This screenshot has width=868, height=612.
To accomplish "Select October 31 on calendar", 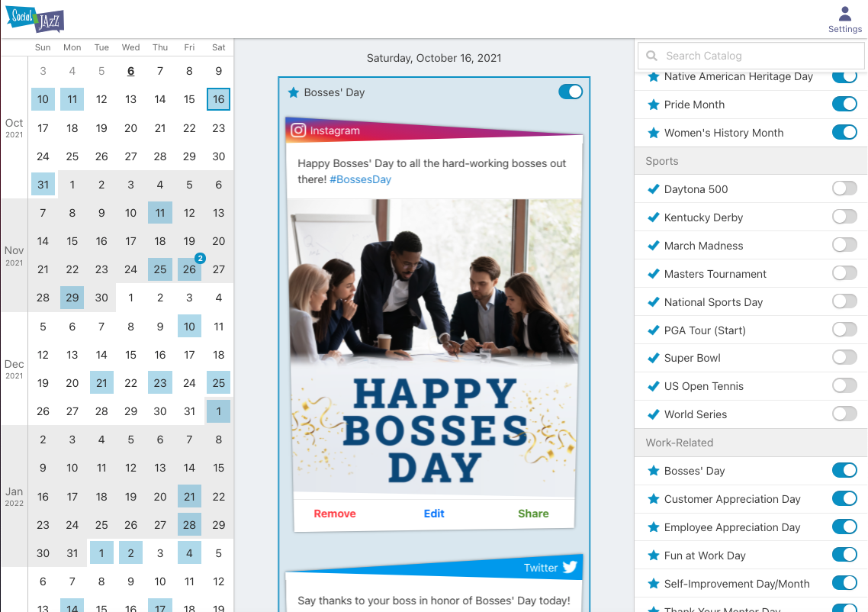I will pos(43,185).
